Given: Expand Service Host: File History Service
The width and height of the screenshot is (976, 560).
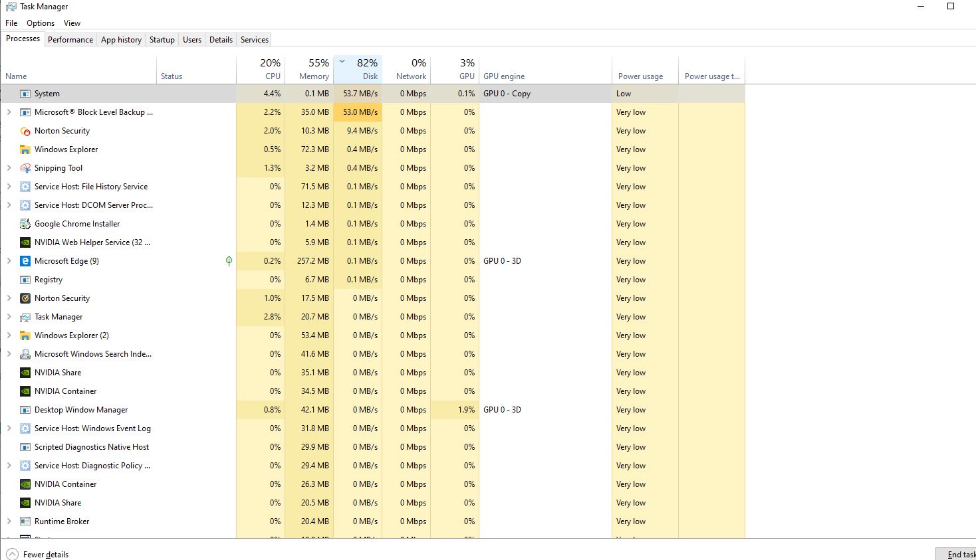Looking at the screenshot, I should pyautogui.click(x=9, y=187).
